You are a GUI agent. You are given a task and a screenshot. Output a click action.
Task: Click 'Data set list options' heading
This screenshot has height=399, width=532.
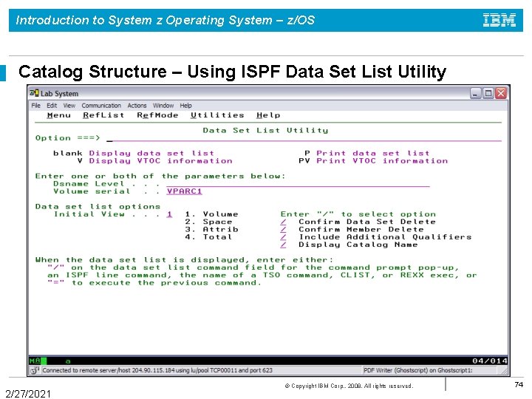point(98,207)
